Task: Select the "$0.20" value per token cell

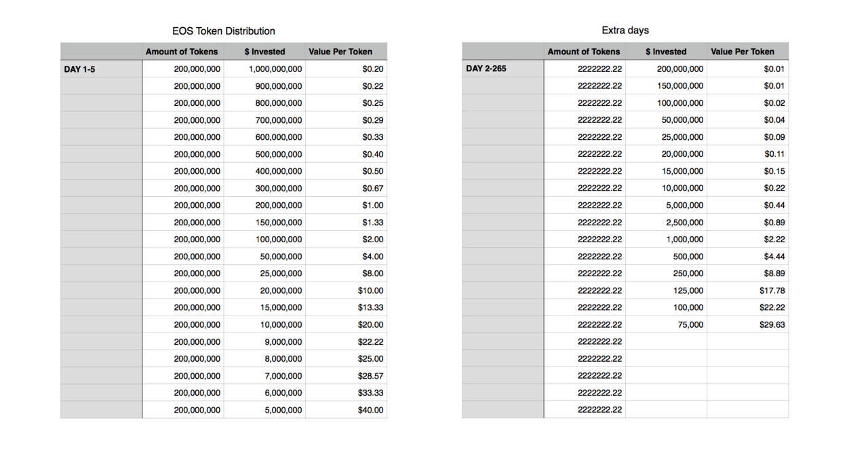Action: click(x=346, y=69)
